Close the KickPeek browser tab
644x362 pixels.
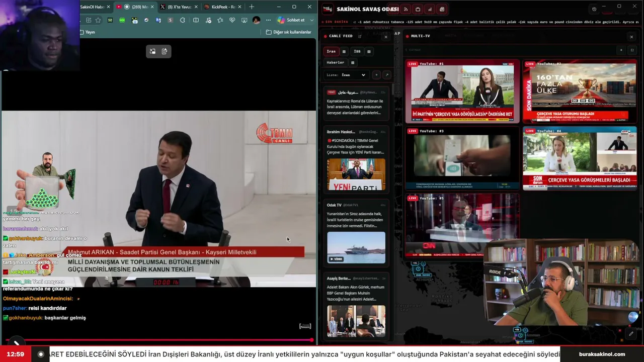coord(239,7)
